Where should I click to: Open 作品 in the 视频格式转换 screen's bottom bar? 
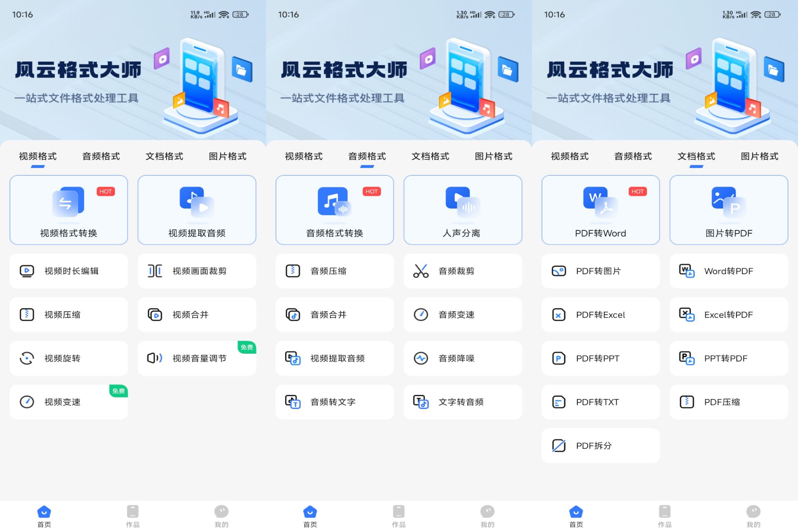133,516
